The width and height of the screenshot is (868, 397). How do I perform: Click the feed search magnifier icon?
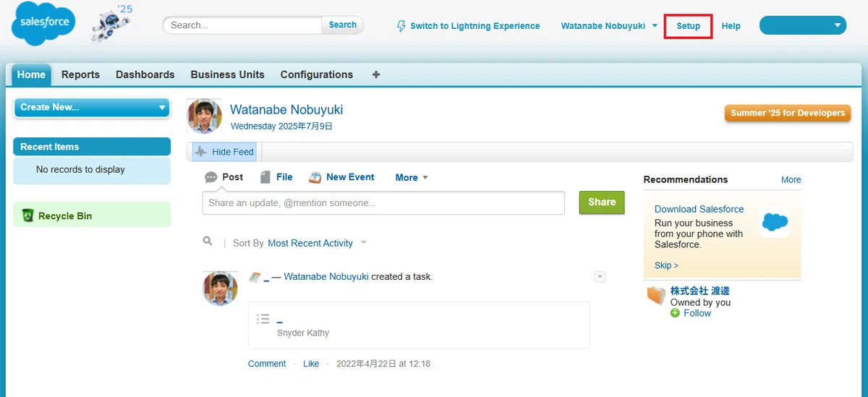coord(208,242)
